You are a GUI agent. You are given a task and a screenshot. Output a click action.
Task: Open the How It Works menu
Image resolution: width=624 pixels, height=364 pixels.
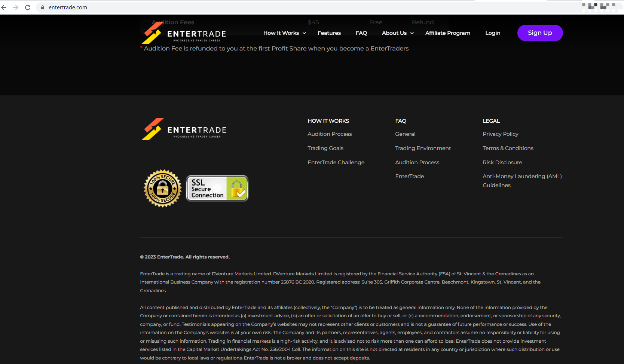[281, 33]
